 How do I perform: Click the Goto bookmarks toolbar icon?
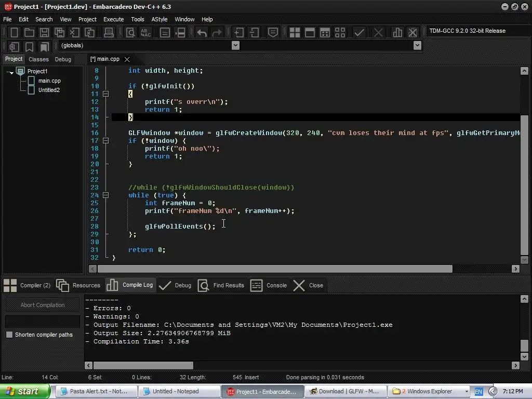click(44, 46)
